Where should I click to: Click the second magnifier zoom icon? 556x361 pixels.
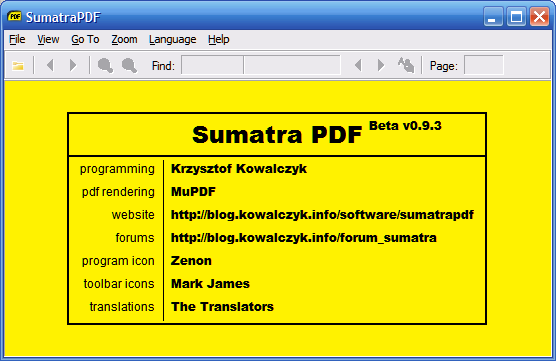(x=129, y=66)
